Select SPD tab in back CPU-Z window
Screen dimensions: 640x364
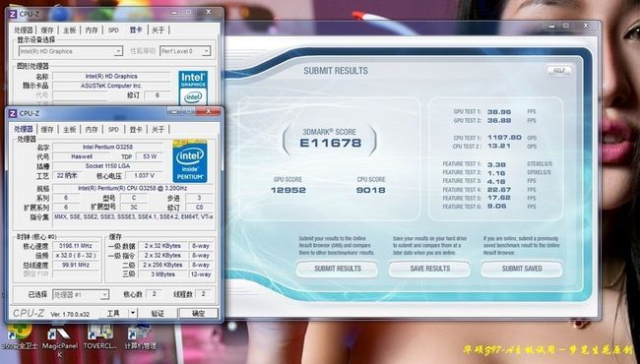click(113, 30)
